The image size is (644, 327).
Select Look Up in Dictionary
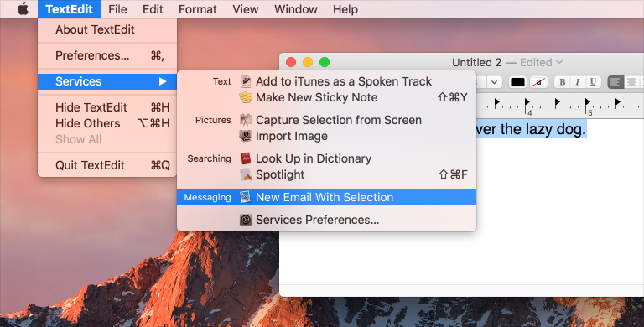pyautogui.click(x=326, y=158)
